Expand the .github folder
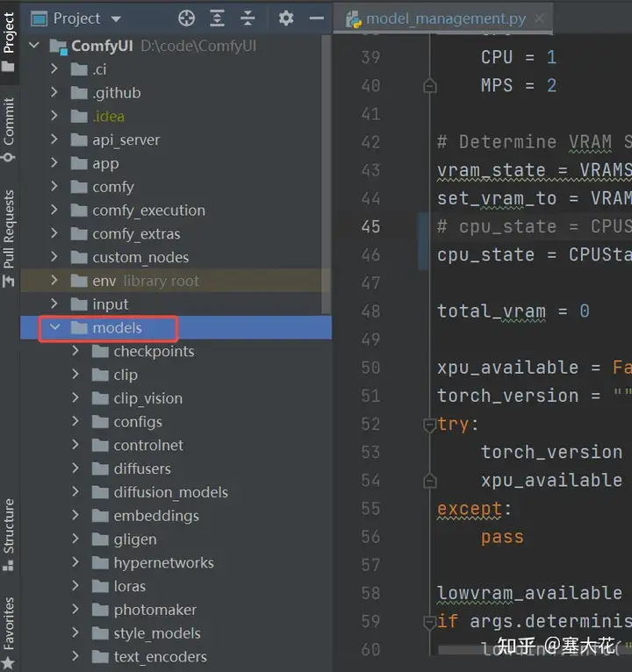 coord(54,92)
